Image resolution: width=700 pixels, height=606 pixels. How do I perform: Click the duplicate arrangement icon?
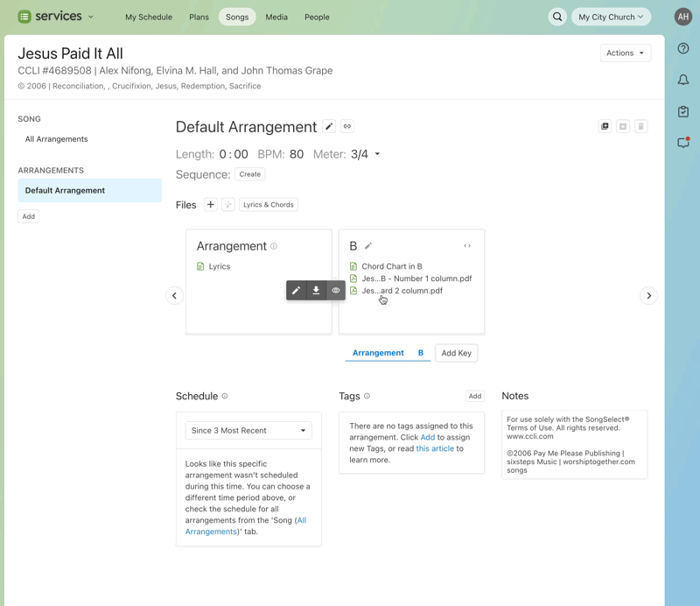605,127
